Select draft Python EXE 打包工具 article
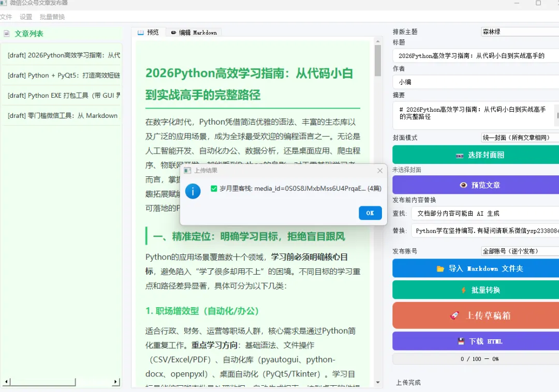Screen dimensions: 559x392 [62, 96]
